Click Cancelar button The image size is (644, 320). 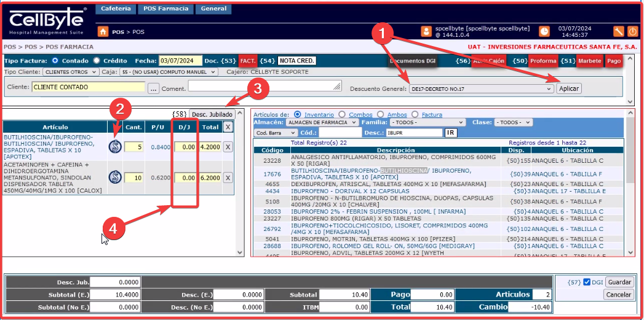(619, 294)
